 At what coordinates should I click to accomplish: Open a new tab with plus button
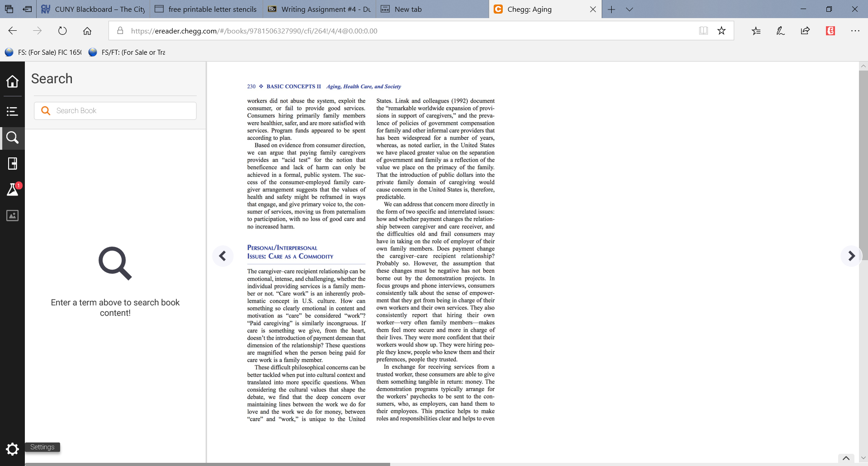pyautogui.click(x=611, y=9)
